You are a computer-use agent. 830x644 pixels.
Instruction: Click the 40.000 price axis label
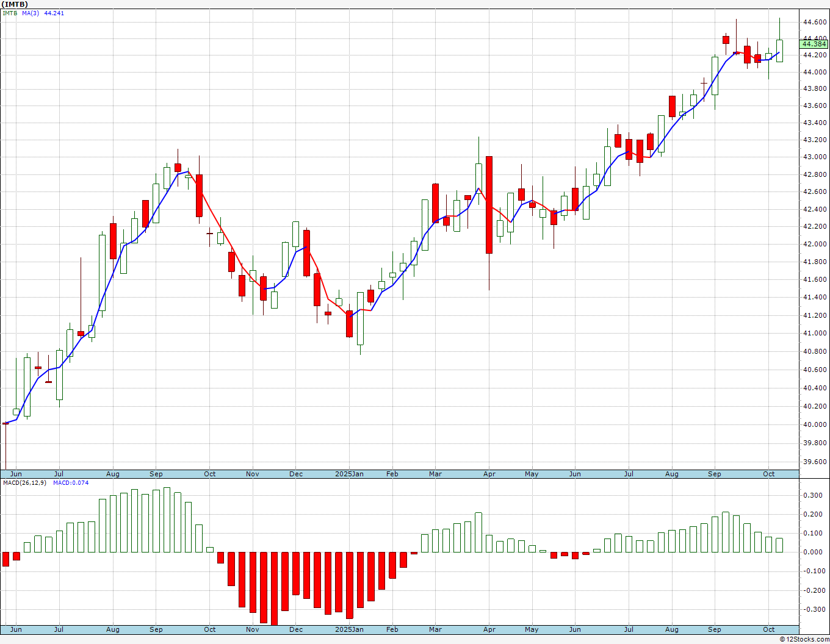(x=814, y=424)
